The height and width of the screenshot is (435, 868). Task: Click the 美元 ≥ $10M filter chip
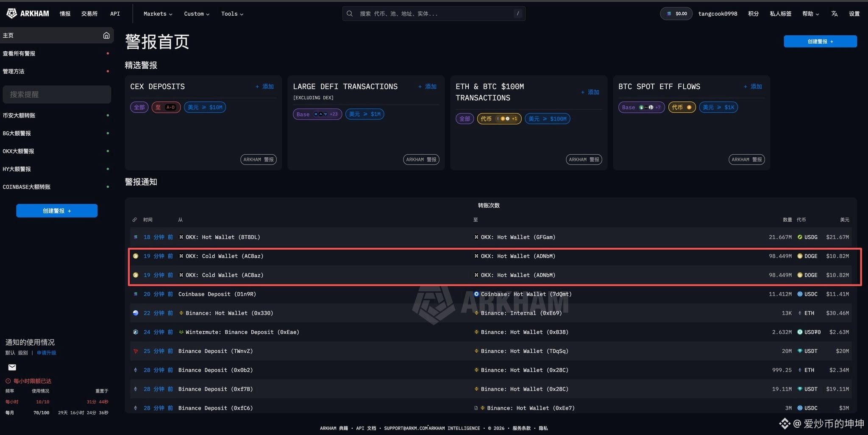click(x=205, y=107)
